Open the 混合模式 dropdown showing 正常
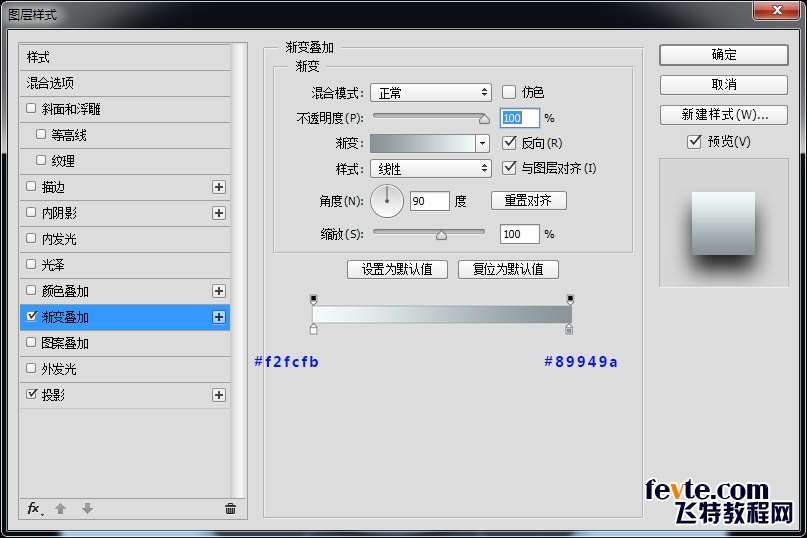 click(431, 93)
